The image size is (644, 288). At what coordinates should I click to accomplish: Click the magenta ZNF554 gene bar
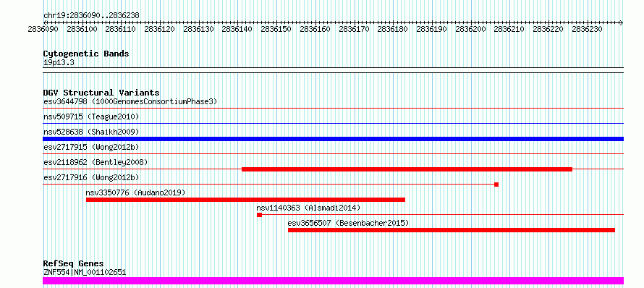333,281
